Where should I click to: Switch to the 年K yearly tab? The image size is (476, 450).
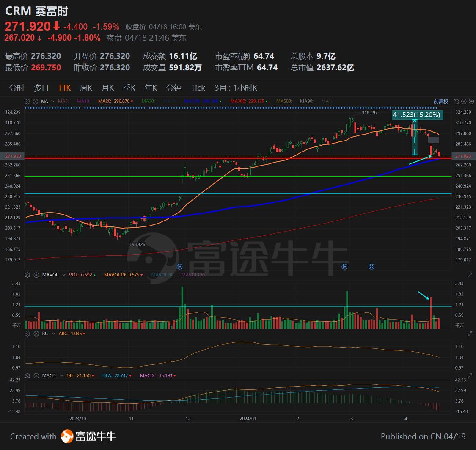151,88
